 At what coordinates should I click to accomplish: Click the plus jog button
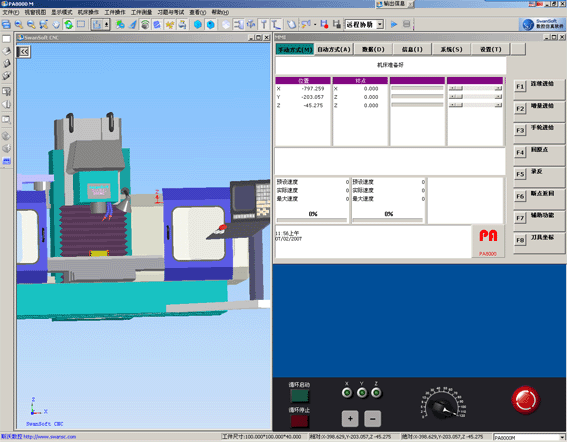[x=350, y=418]
